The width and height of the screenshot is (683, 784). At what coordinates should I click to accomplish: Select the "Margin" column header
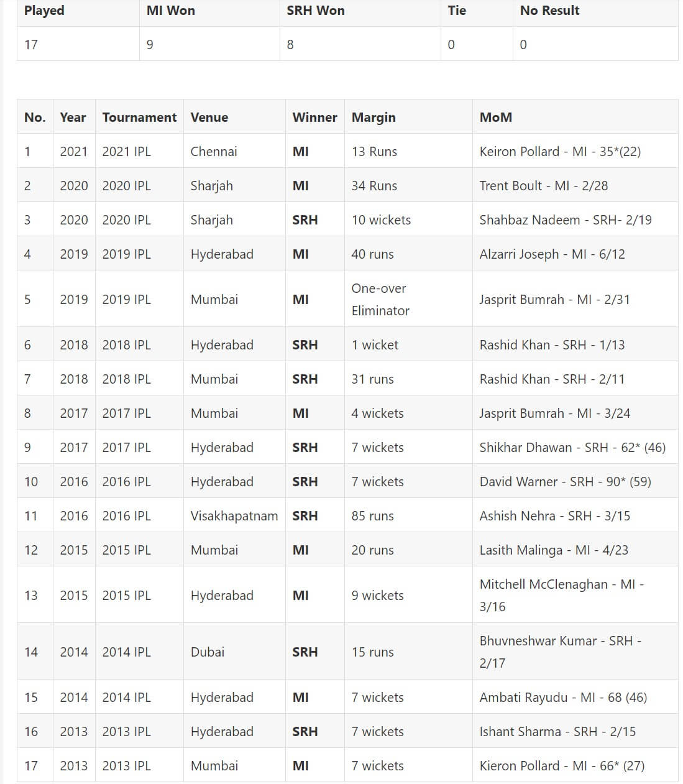[x=408, y=117]
